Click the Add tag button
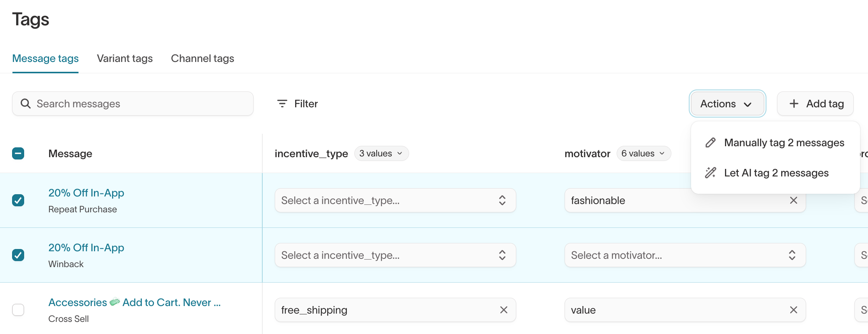 815,104
